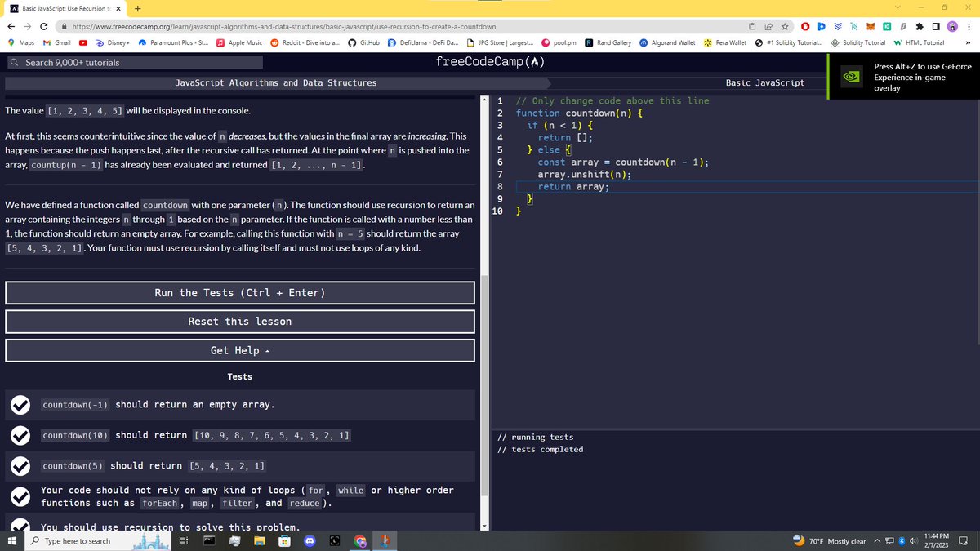Viewport: 980px width, 551px height.
Task: Click the 11:44 PM taskbar clock
Action: [938, 541]
